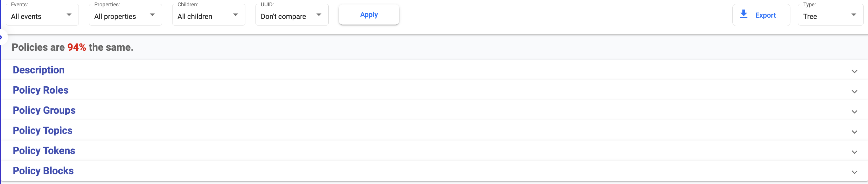Expand Policy Tokens with its chevron

point(854,152)
